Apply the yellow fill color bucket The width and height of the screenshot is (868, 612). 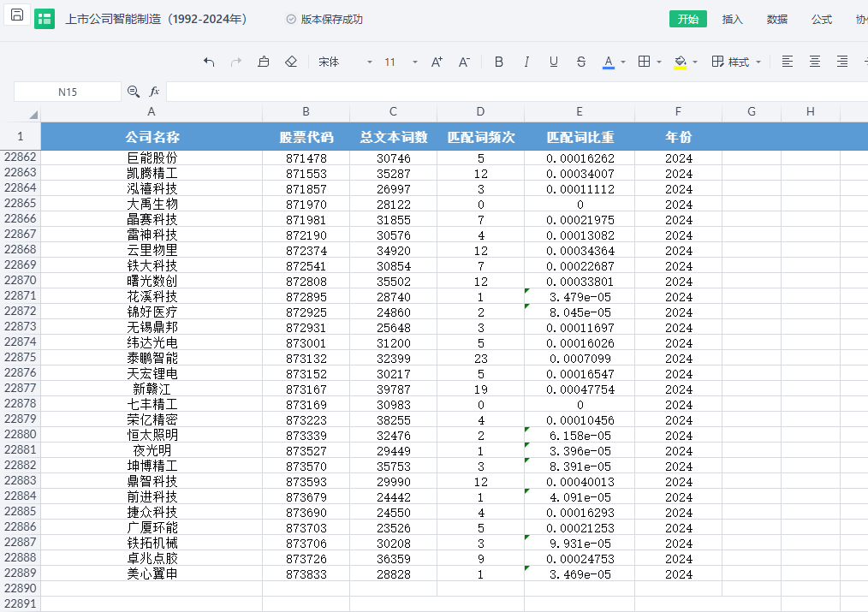(681, 62)
